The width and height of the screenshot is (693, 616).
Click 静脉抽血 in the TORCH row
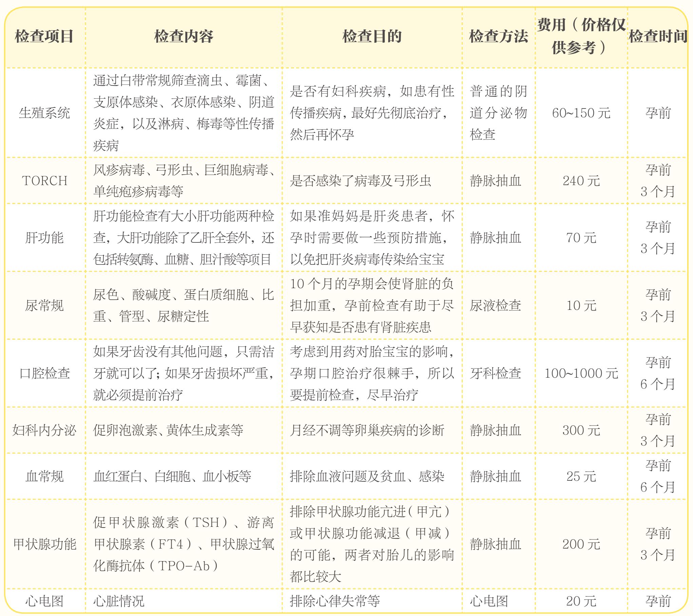(495, 181)
